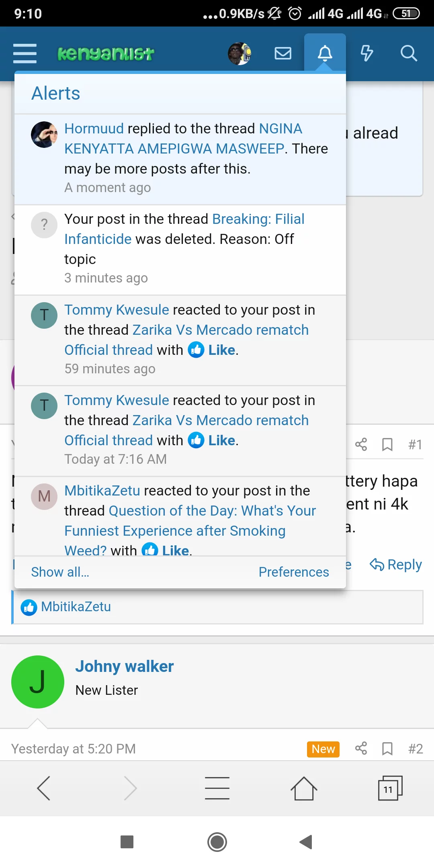The image size is (434, 868).
Task: Open the hamburger navigation menu
Action: [x=25, y=53]
